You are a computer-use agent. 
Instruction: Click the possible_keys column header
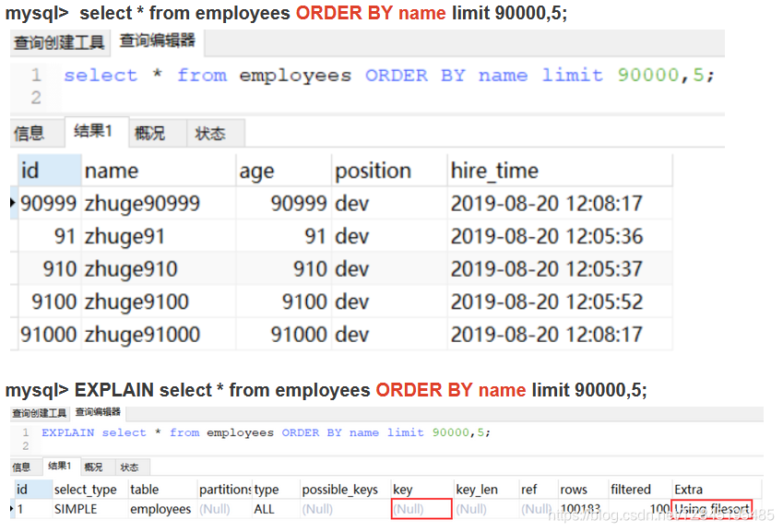point(345,490)
